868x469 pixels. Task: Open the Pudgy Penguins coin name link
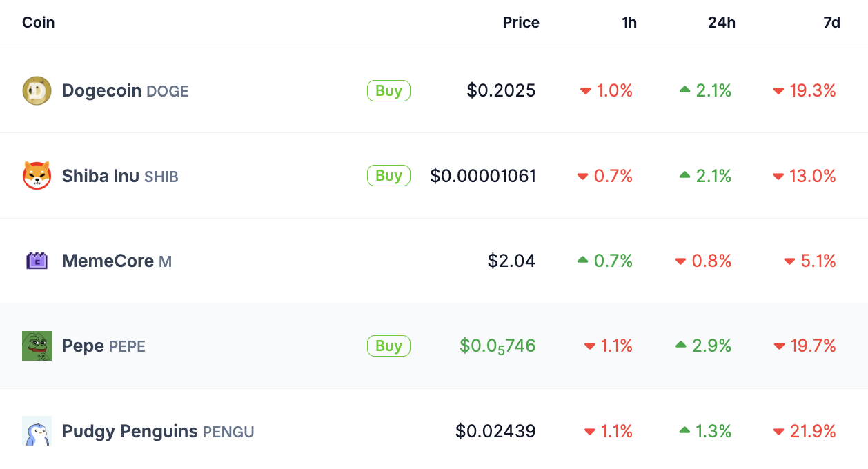(130, 431)
